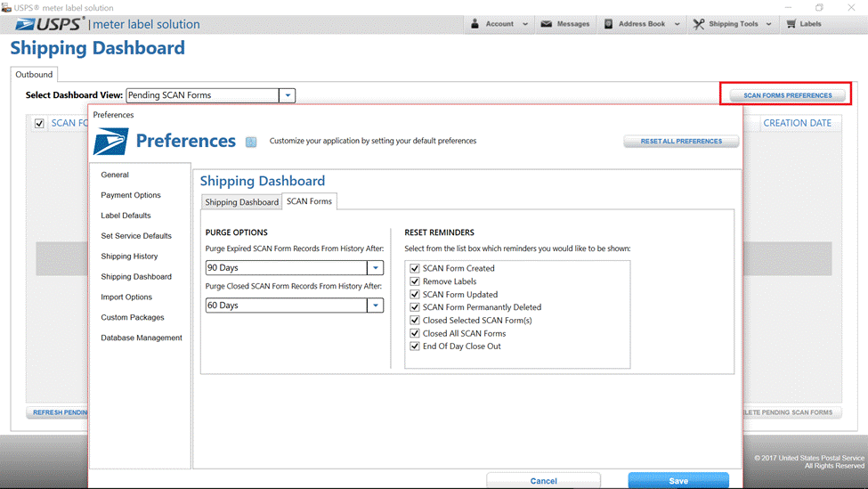868x489 pixels.
Task: Open Database Management preferences section
Action: [x=142, y=338]
